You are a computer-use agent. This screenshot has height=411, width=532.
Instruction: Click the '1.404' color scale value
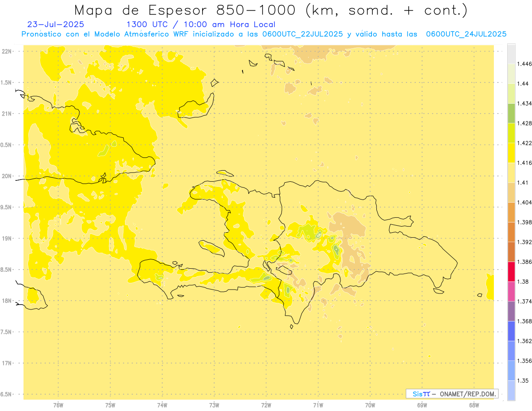pos(524,203)
